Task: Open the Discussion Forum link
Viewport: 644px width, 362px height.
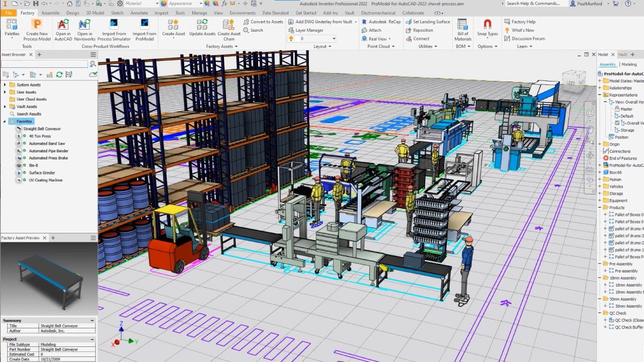Action: (x=524, y=39)
